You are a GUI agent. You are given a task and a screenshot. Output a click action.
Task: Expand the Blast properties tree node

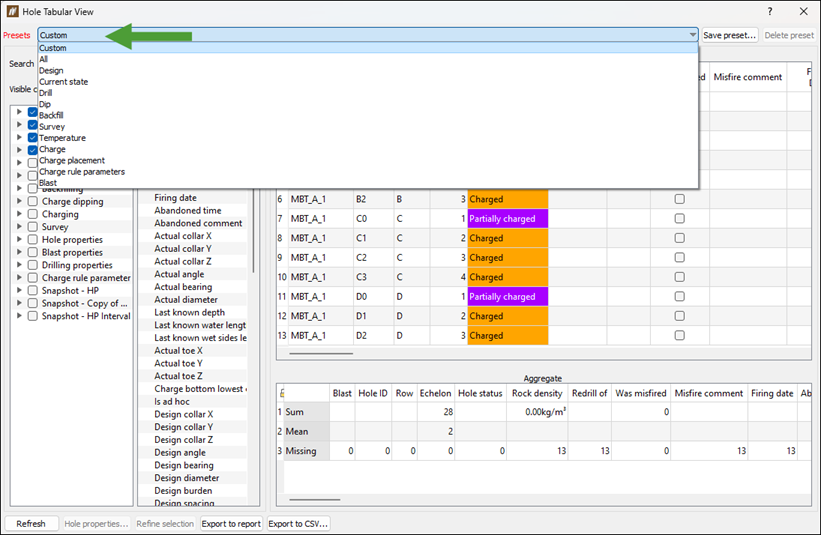[x=19, y=252]
